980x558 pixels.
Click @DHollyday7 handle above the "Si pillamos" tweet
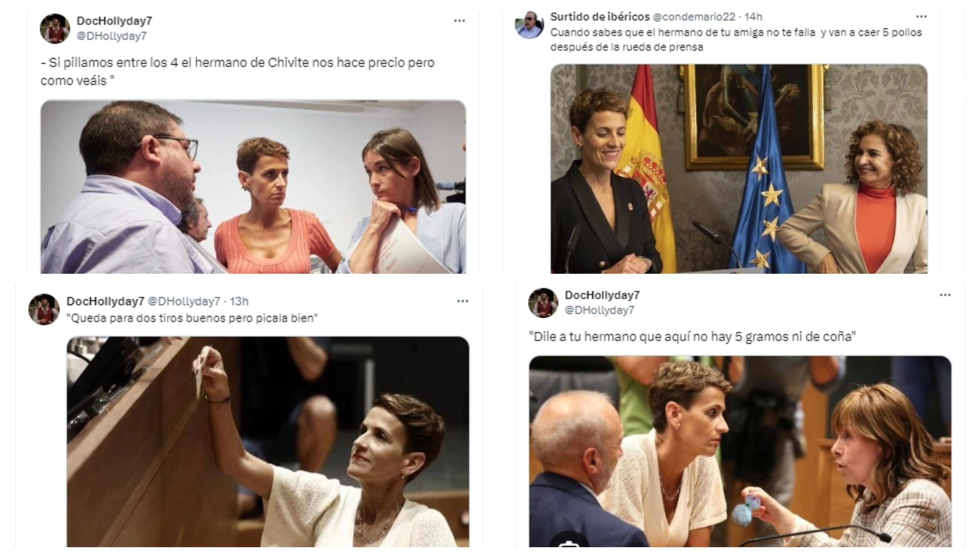[x=111, y=36]
